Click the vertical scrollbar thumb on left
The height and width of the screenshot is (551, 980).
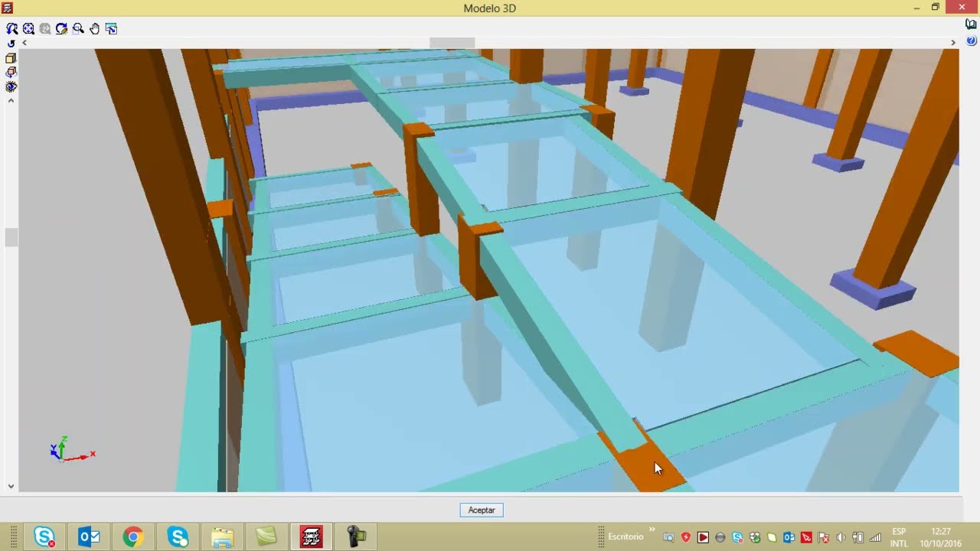(x=11, y=237)
